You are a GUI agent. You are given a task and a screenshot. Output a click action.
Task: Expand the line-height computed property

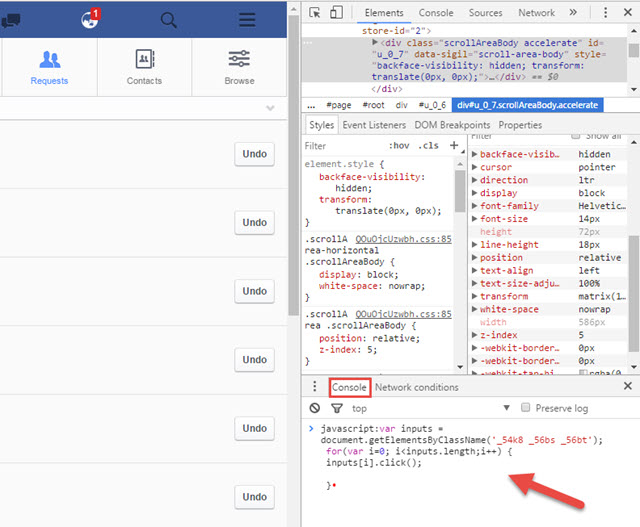474,245
